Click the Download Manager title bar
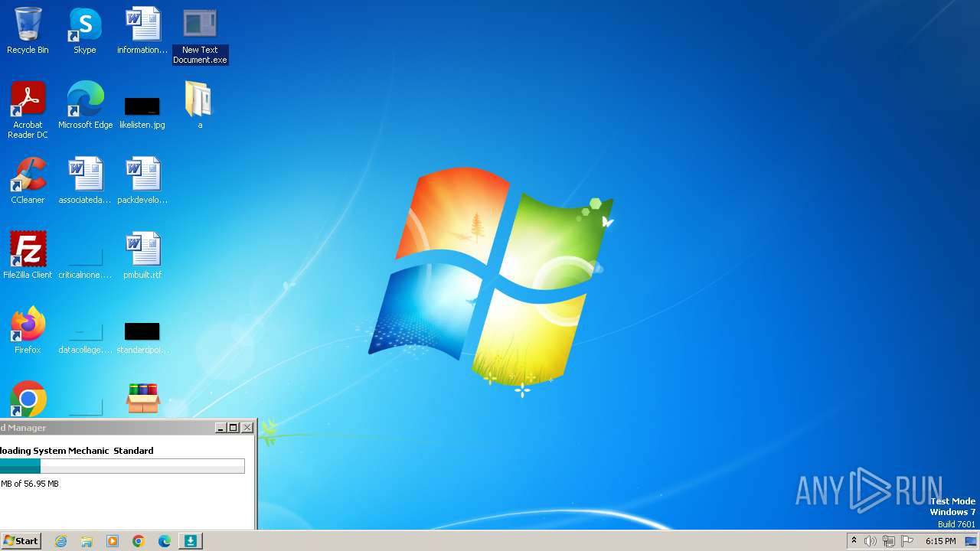This screenshot has height=551, width=980. pos(107,428)
